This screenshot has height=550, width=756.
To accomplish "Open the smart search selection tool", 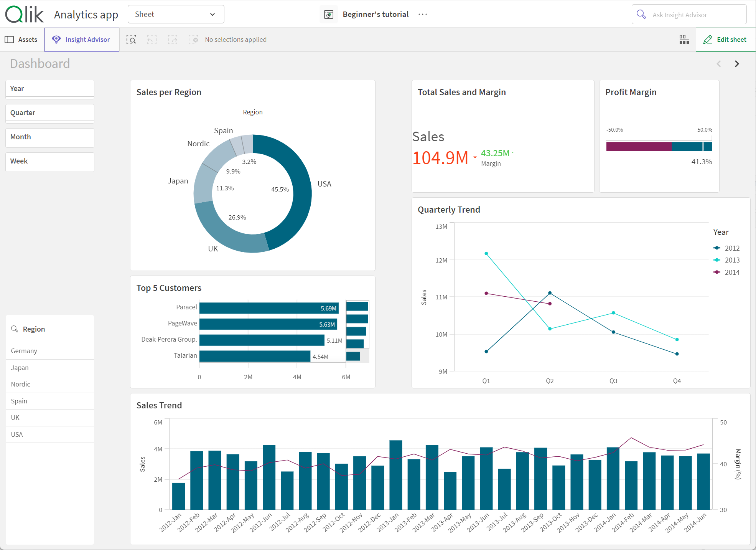I will 131,40.
